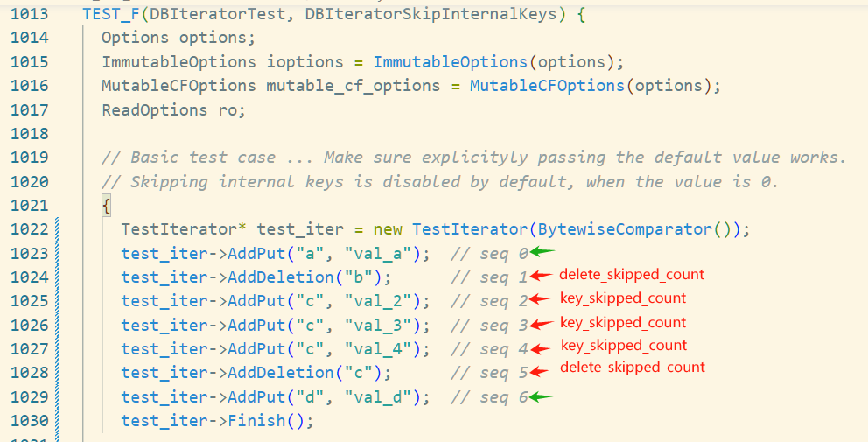This screenshot has height=442, width=868.
Task: Click the opening brace on line 1021
Action: coord(106,206)
